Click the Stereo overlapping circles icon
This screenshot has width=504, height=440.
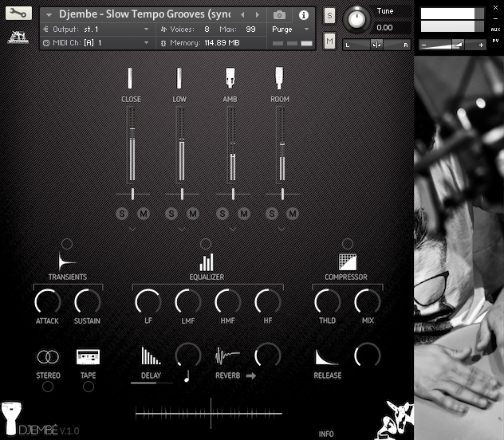(48, 357)
